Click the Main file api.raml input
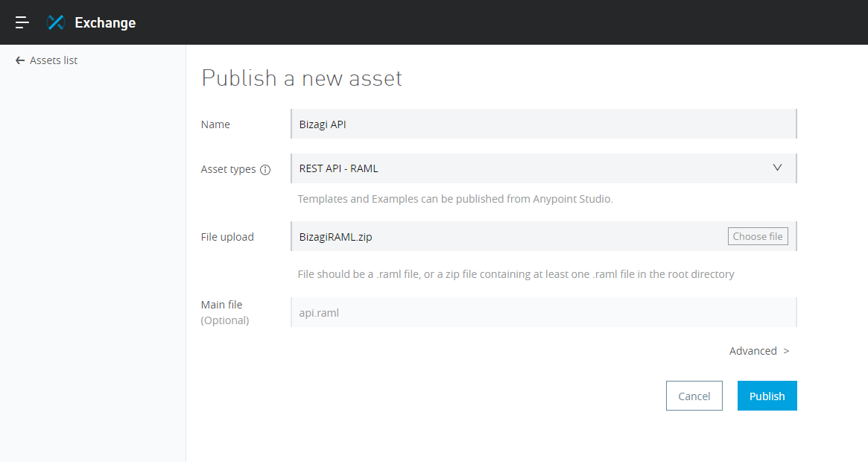Viewport: 868px width, 462px height. [x=544, y=312]
